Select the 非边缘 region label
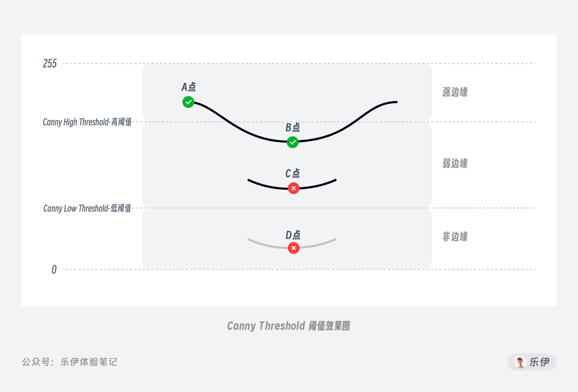578x392 pixels. click(455, 236)
